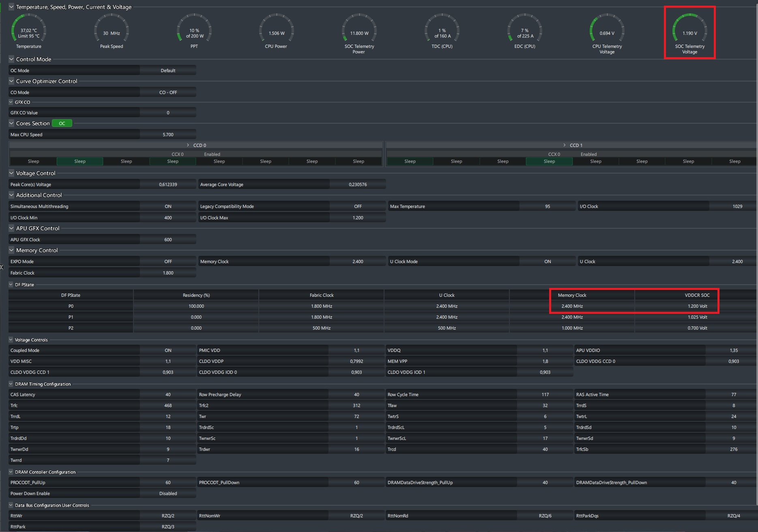Toggle Simultaneous Multithreading ON value
758x532 pixels.
click(168, 206)
